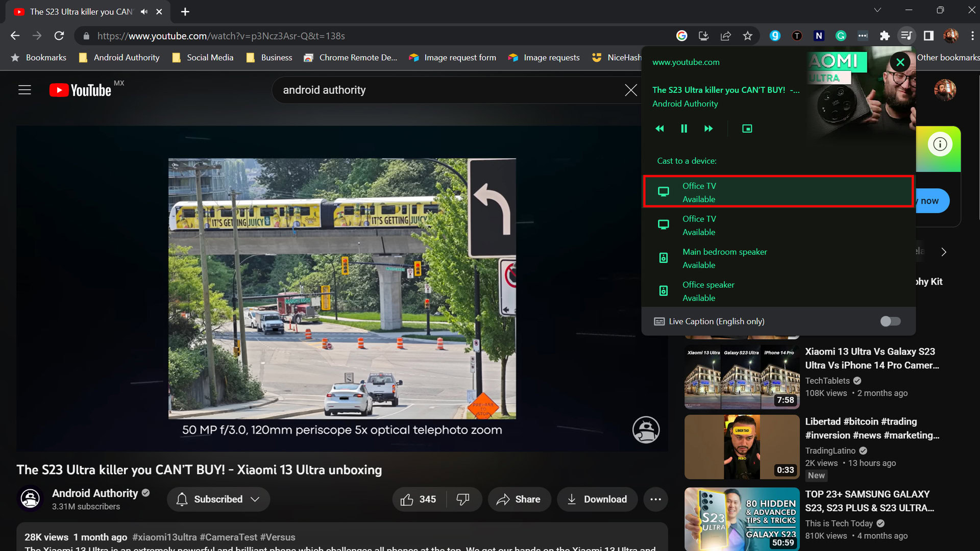Click the rewind button in media popup
This screenshot has height=551, width=980.
click(x=659, y=129)
